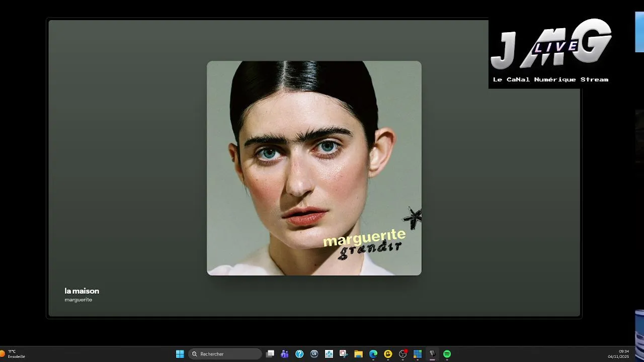
Task: Click the song title la maison
Action: 82,291
